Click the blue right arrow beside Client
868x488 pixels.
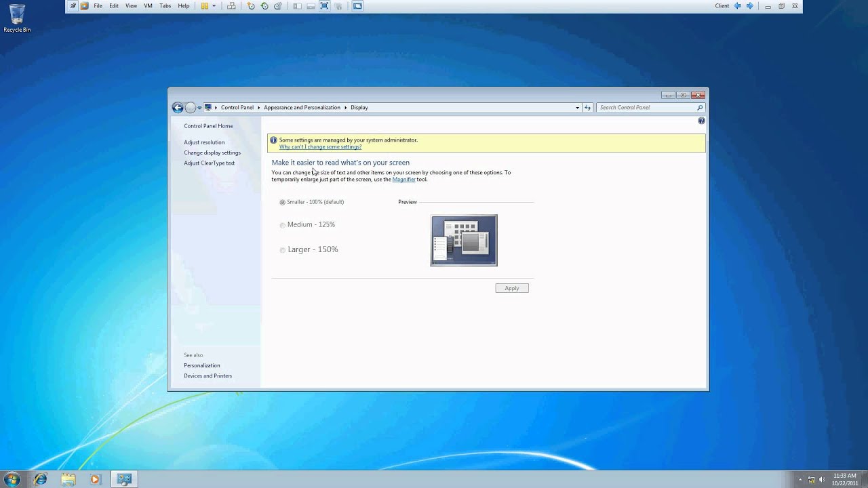(x=749, y=5)
